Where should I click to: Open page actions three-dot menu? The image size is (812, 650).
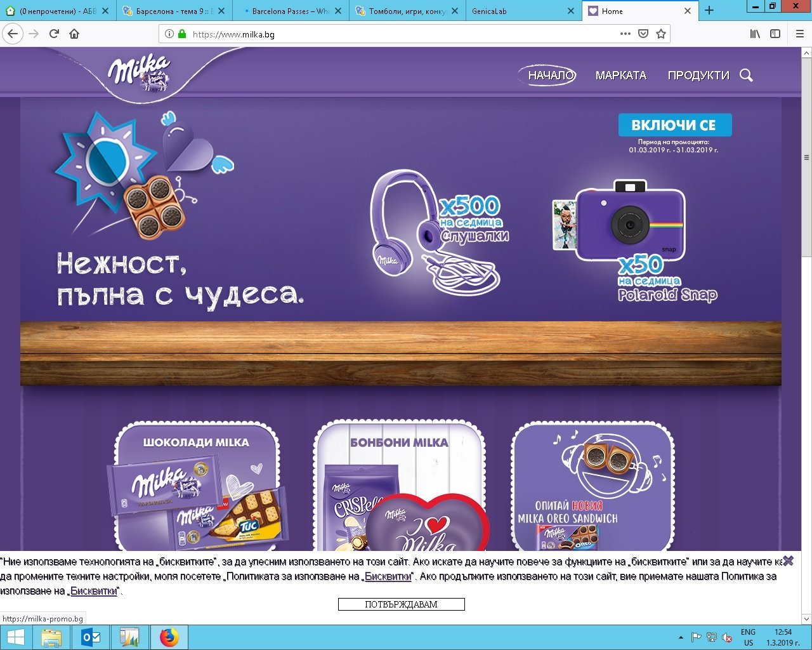coord(625,34)
